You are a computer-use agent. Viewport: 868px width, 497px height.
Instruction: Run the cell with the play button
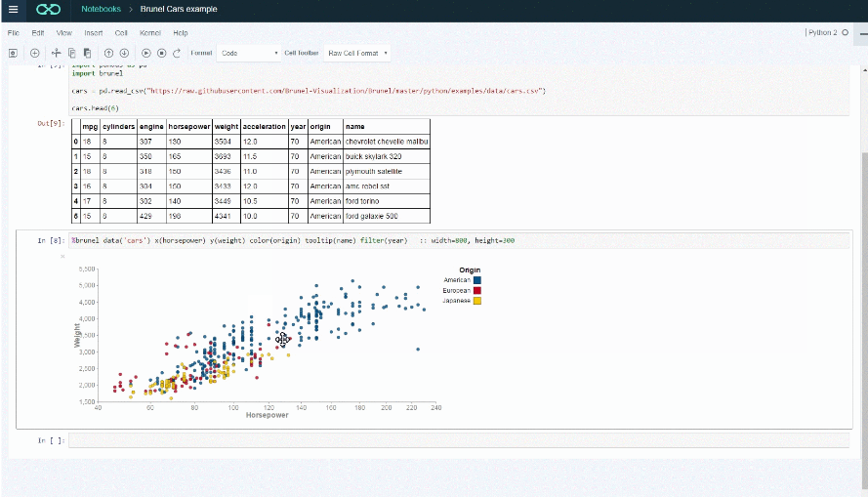[146, 53]
